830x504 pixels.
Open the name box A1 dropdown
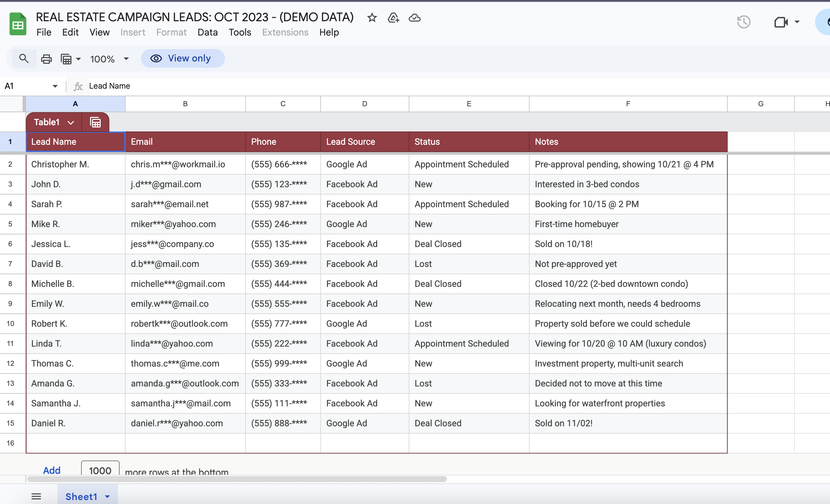[55, 86]
